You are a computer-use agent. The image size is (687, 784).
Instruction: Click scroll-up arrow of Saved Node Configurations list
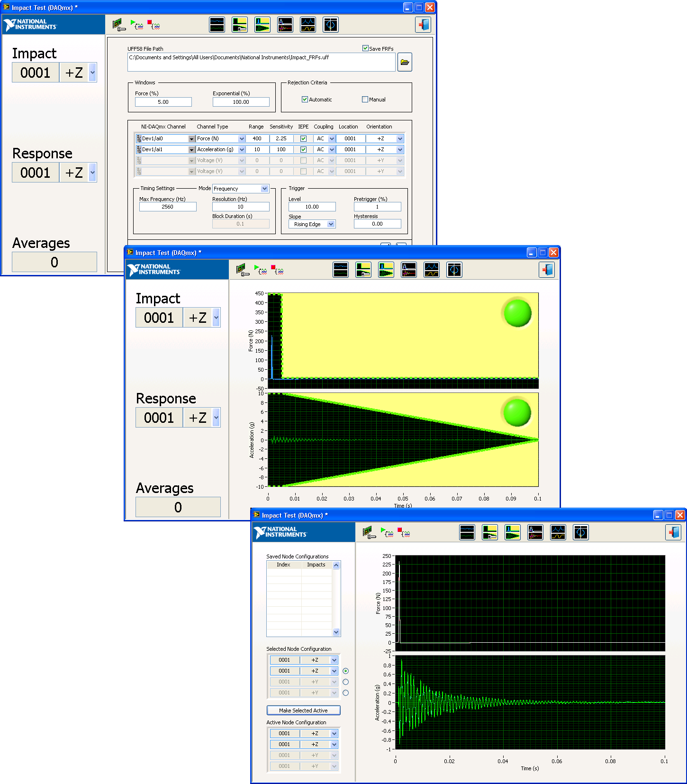(x=336, y=565)
